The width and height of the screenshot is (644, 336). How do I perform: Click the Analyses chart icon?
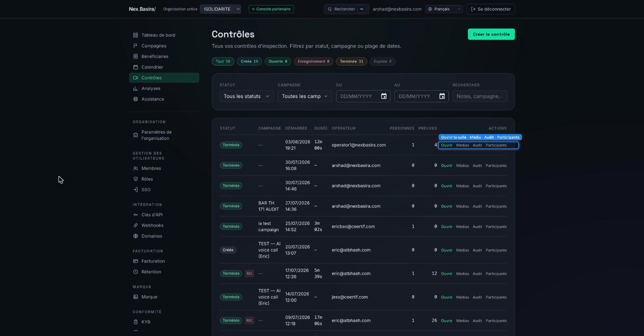pyautogui.click(x=136, y=89)
